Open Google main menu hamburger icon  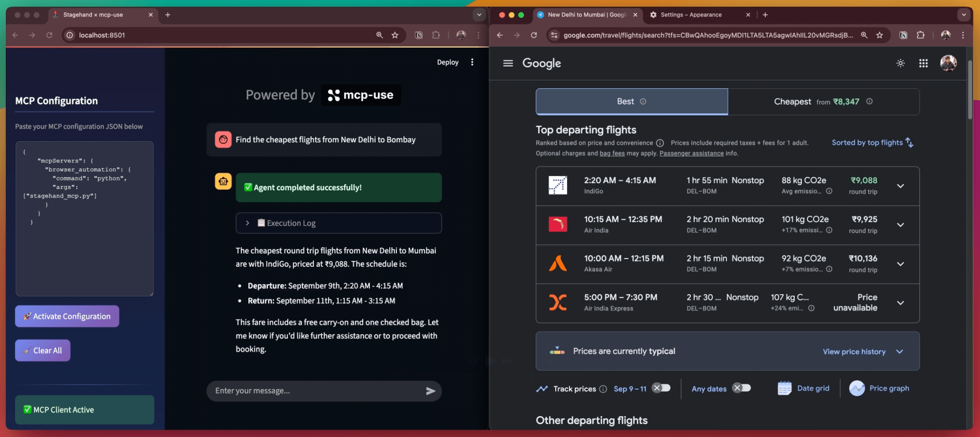pos(508,63)
